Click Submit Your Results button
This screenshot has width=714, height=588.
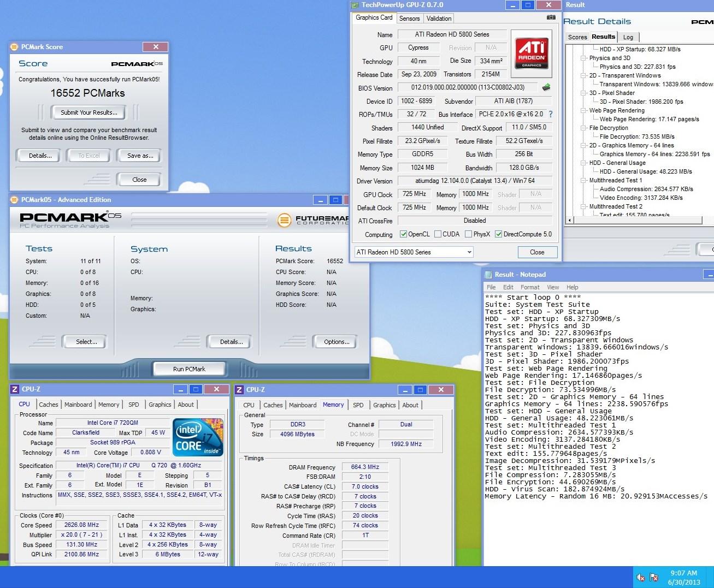88,112
